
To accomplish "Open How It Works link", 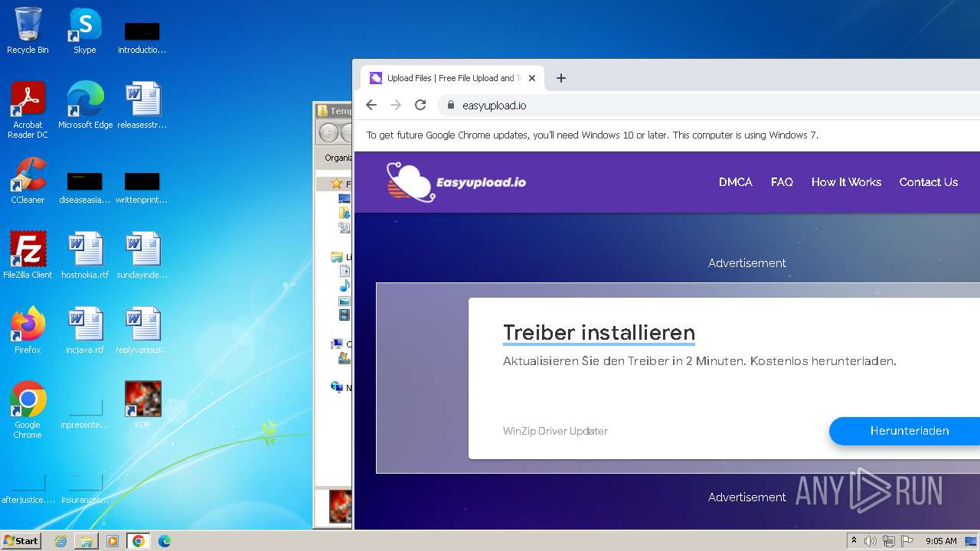I will point(846,182).
